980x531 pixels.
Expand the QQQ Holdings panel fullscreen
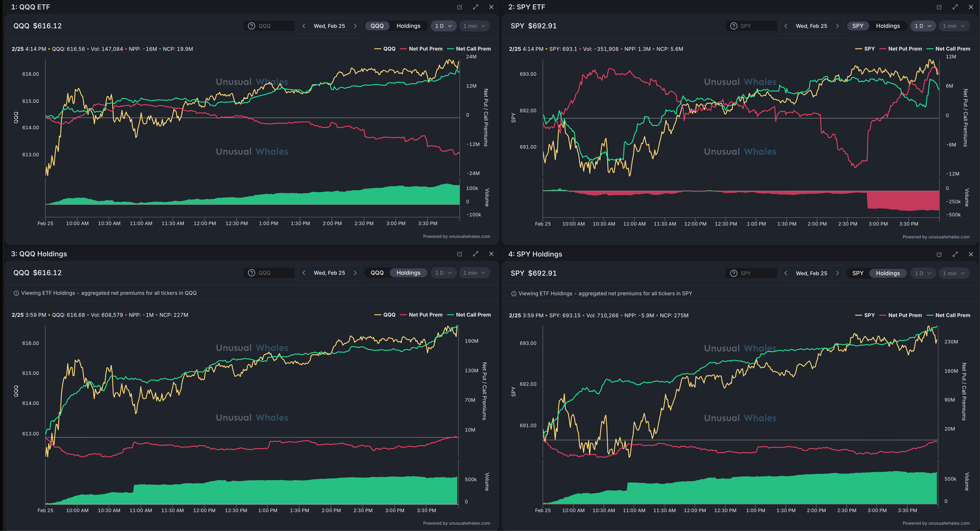[x=475, y=254]
